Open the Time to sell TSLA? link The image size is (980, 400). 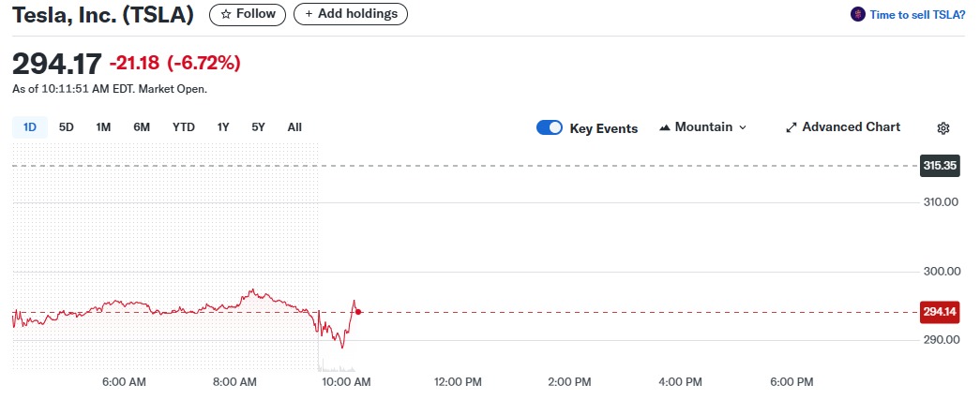pyautogui.click(x=917, y=15)
